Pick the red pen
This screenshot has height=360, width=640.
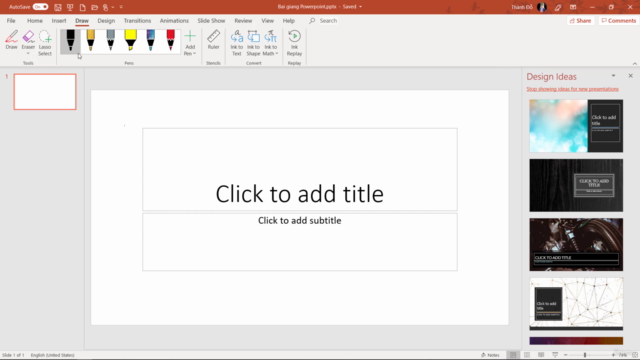coord(171,41)
